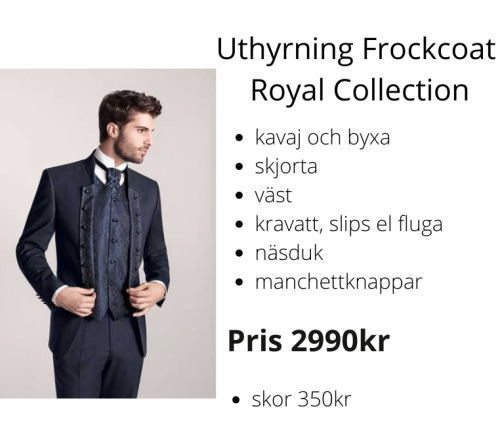Viewport: 500px width, 430px height.
Task: Click the bullet point next to 'skjorta'
Action: pos(239,166)
